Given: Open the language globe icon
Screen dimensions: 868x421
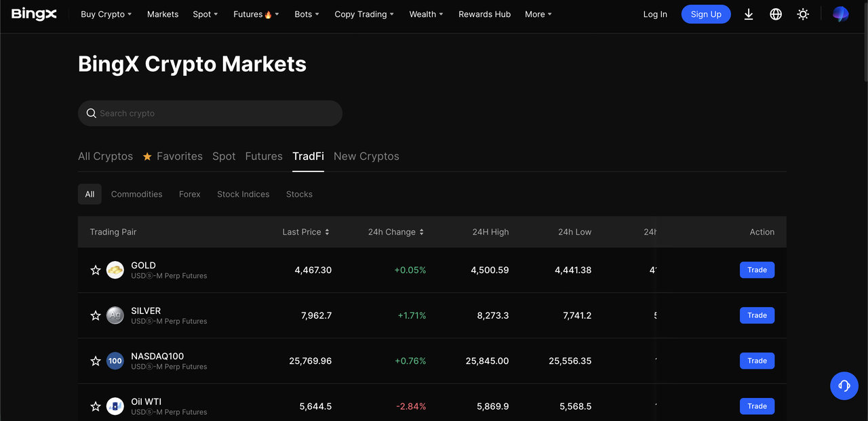Looking at the screenshot, I should (x=776, y=14).
